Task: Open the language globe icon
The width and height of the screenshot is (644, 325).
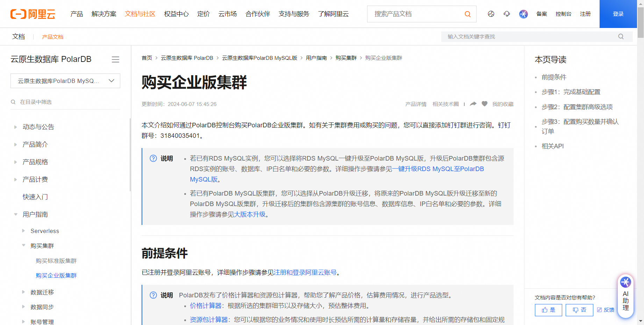Action: [491, 14]
